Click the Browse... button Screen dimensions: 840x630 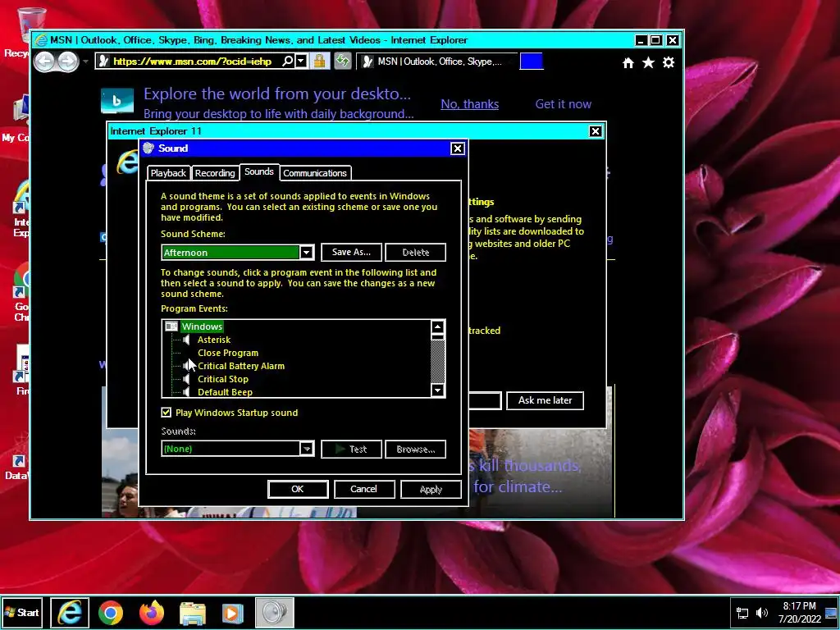coord(415,450)
